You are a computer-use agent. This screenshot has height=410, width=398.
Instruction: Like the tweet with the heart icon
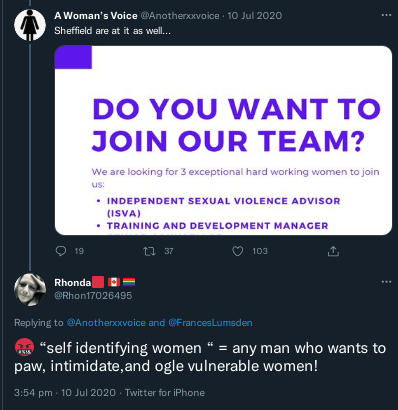click(238, 251)
